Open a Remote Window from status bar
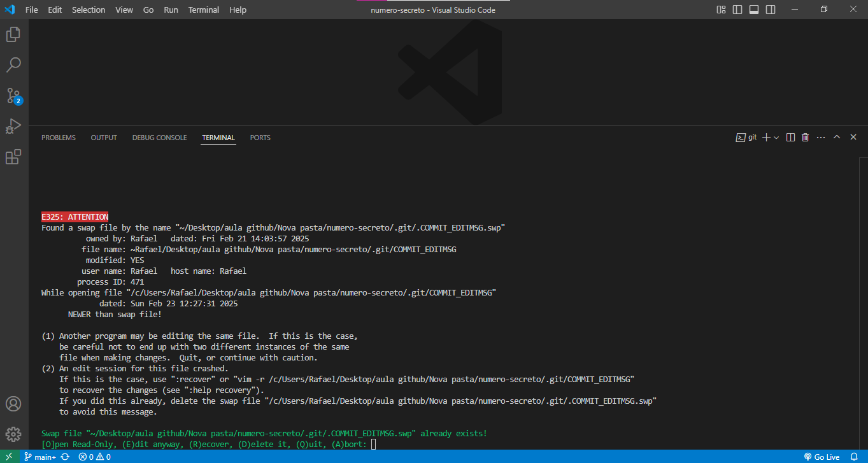 click(10, 457)
